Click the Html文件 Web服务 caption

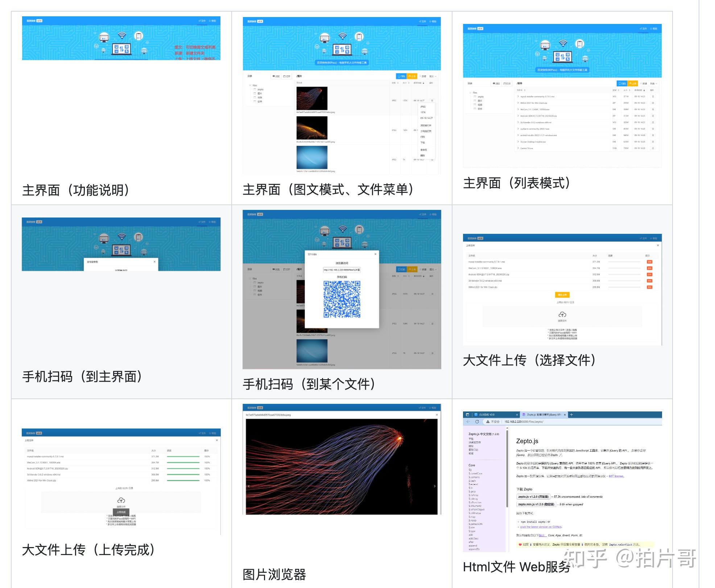516,567
